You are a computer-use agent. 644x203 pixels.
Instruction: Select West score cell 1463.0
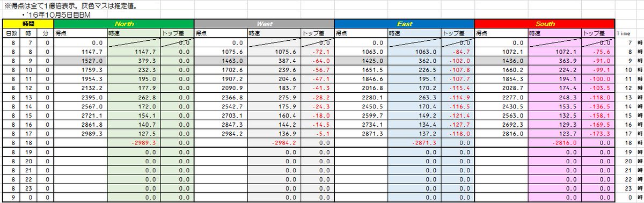click(221, 61)
